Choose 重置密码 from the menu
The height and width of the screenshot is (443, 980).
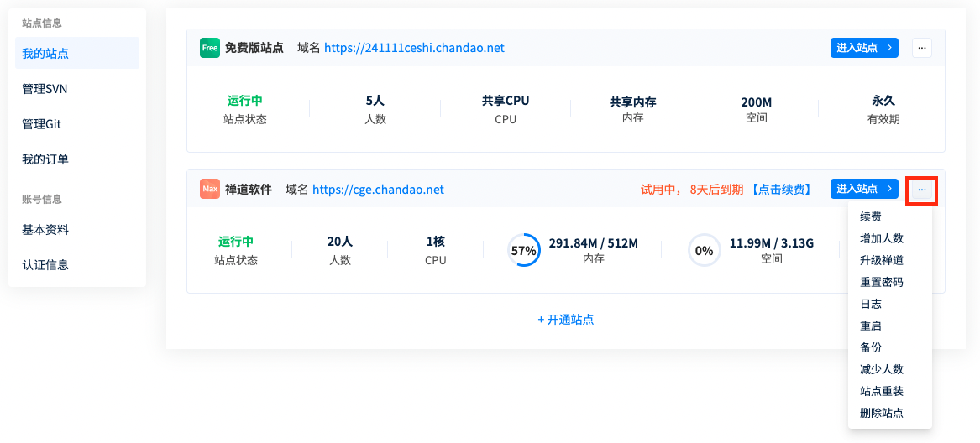(881, 282)
